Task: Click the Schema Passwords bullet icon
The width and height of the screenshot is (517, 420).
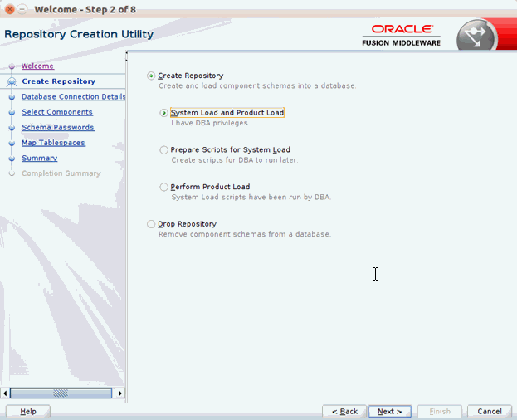Action: point(12,128)
